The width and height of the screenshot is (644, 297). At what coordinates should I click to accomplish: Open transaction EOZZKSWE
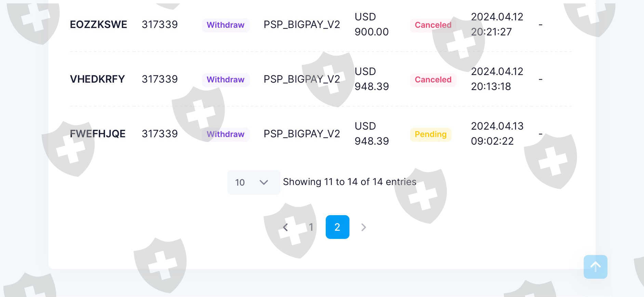click(98, 25)
